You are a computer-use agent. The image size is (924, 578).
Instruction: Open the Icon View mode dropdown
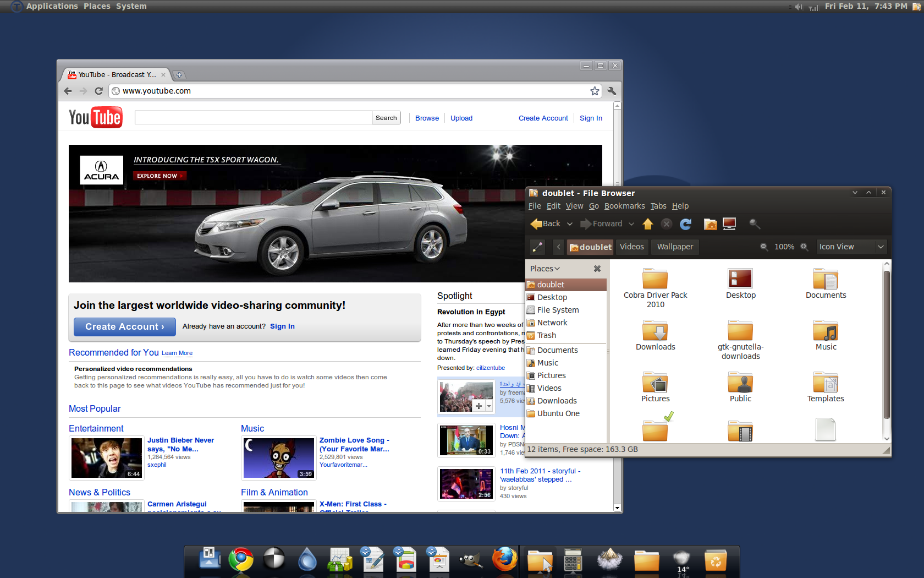(x=851, y=247)
